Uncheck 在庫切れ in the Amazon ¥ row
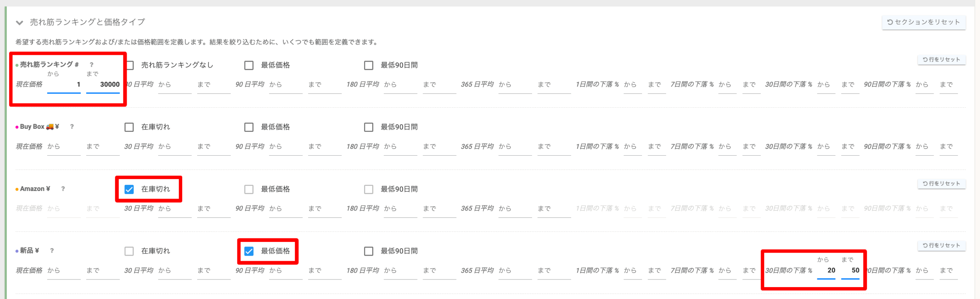The image size is (980, 299). coord(129,189)
